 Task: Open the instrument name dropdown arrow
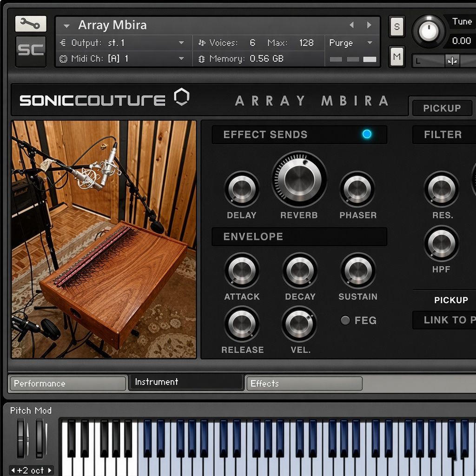point(66,26)
